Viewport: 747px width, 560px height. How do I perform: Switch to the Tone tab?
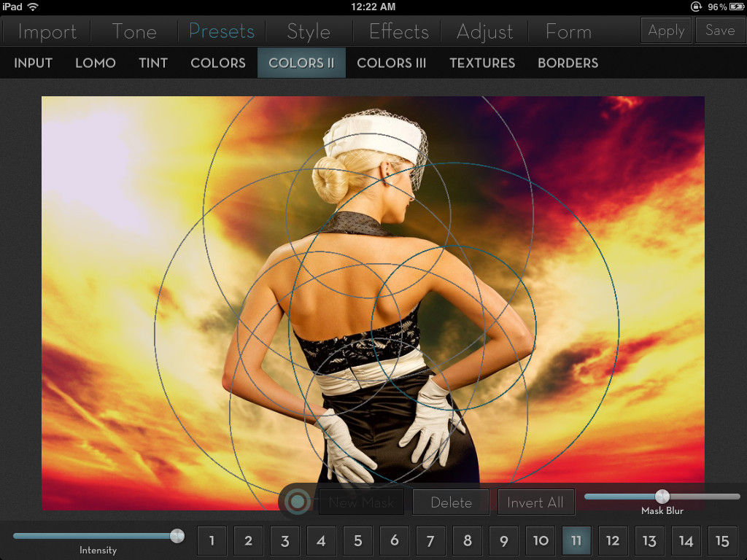pos(134,32)
